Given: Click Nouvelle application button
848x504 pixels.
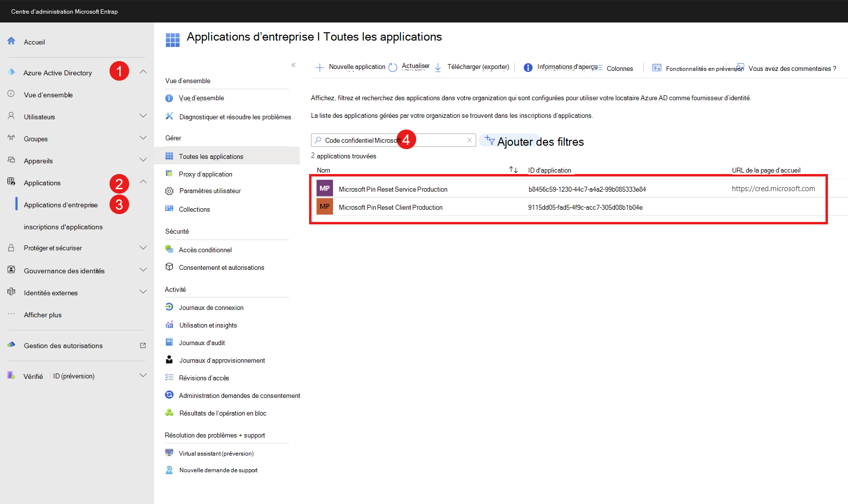Looking at the screenshot, I should coord(351,67).
